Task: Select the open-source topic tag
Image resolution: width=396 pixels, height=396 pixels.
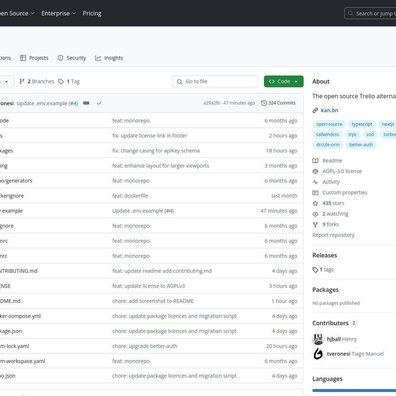Action: point(329,124)
